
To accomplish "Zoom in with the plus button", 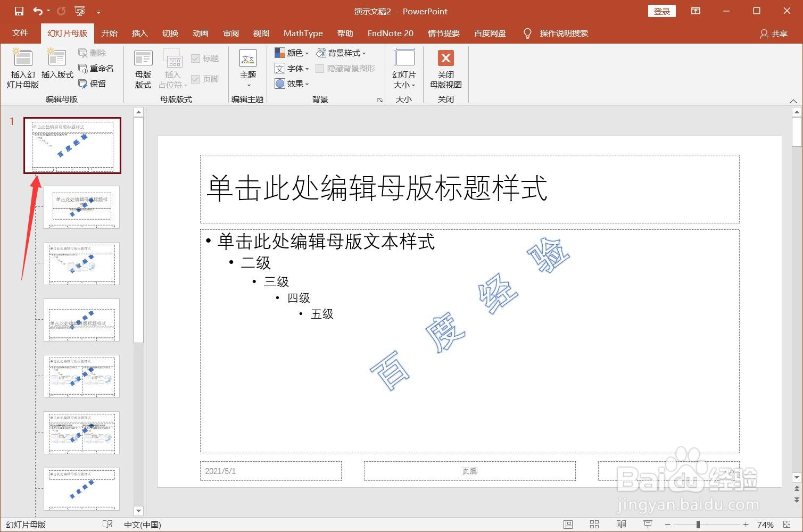I will [x=746, y=525].
